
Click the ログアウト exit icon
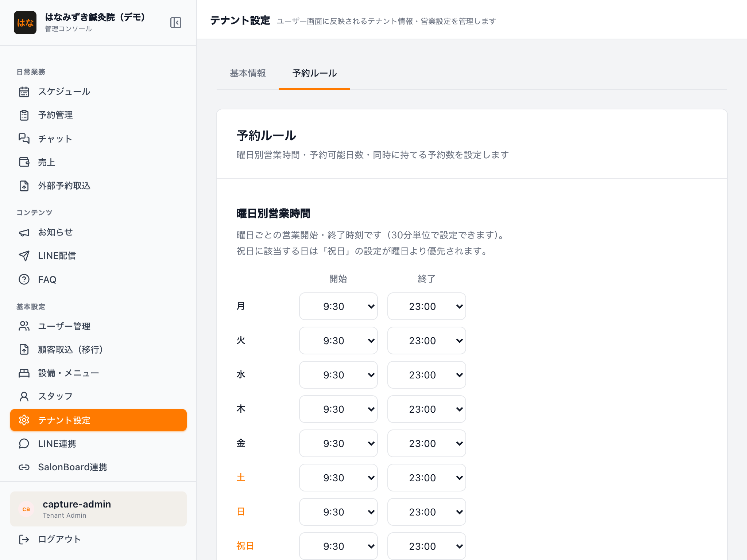24,539
